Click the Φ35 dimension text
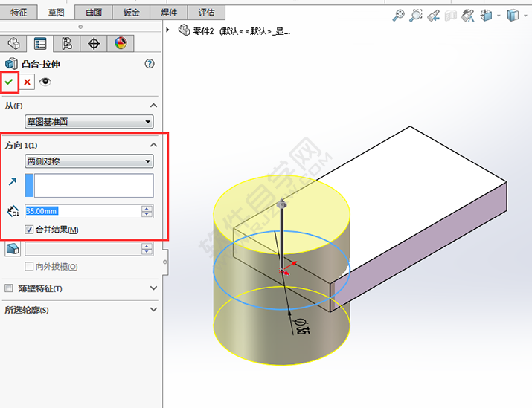The height and width of the screenshot is (408, 532). click(301, 326)
